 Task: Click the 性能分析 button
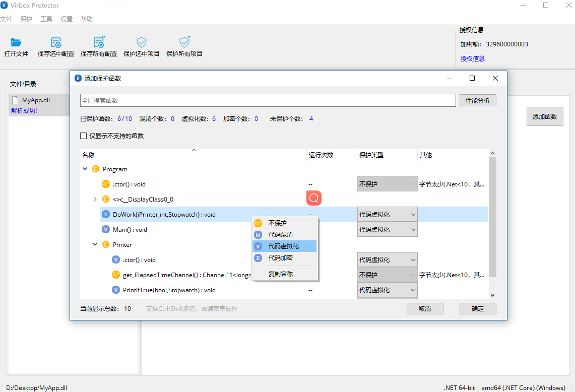tap(477, 101)
